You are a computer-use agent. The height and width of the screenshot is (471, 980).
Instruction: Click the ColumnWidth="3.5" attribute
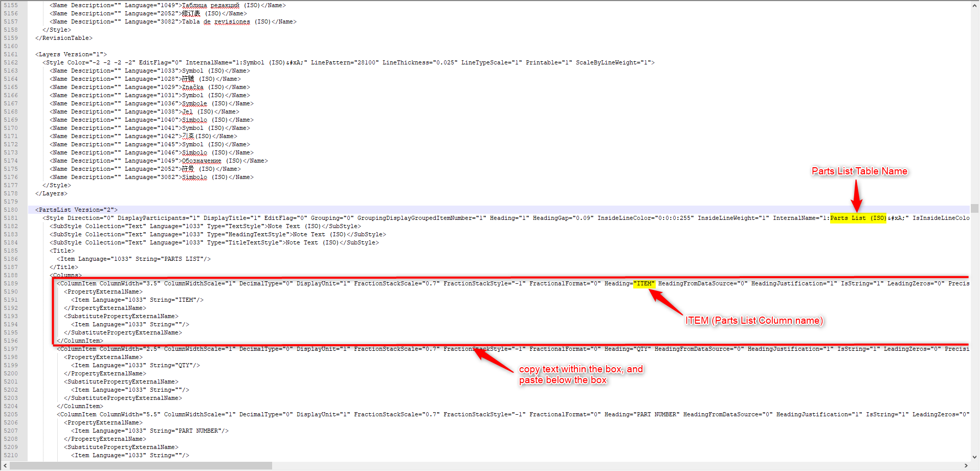click(x=130, y=283)
